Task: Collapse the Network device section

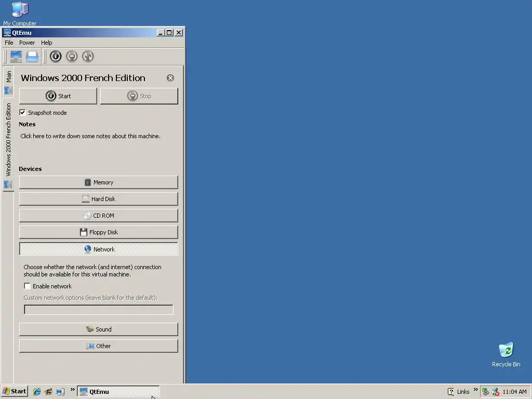Action: pos(98,249)
